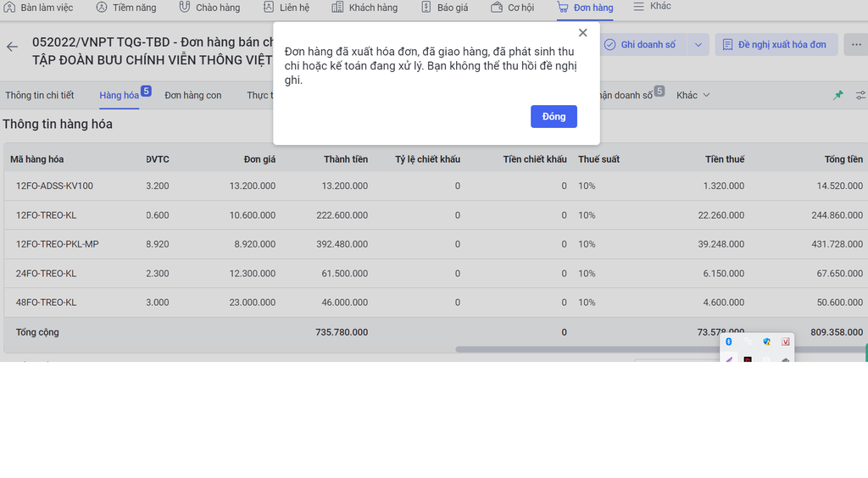Sort by Mã hàng hóa column header
Image resolution: width=868 pixels, height=478 pixels.
(x=36, y=159)
